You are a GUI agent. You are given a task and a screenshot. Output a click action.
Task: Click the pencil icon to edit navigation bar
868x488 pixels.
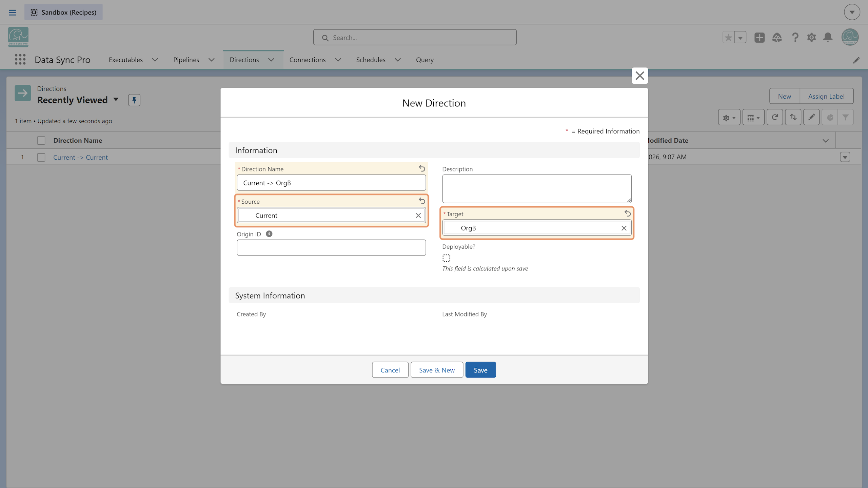click(856, 60)
